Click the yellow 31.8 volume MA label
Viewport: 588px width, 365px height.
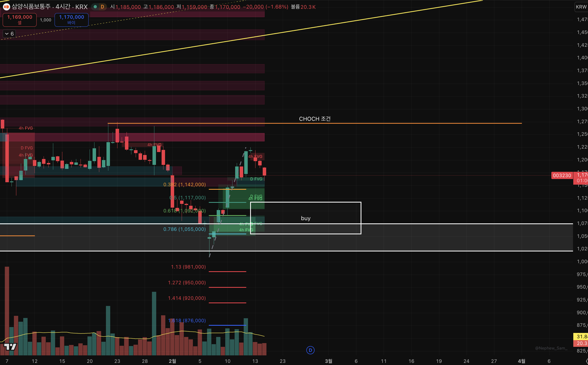[581, 336]
